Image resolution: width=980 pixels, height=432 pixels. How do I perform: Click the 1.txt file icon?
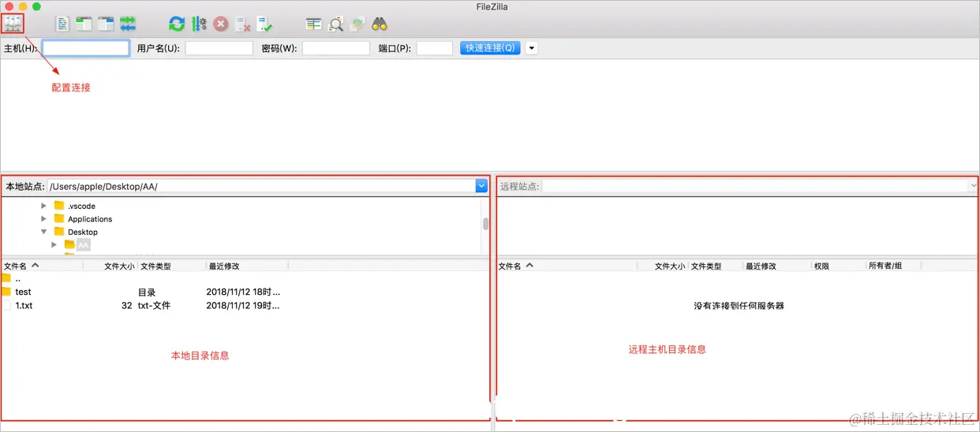click(x=6, y=305)
